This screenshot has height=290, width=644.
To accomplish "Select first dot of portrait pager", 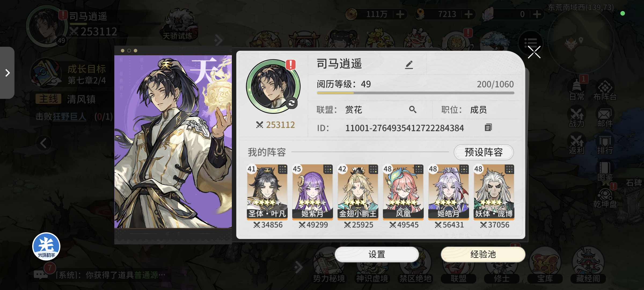I will point(123,50).
